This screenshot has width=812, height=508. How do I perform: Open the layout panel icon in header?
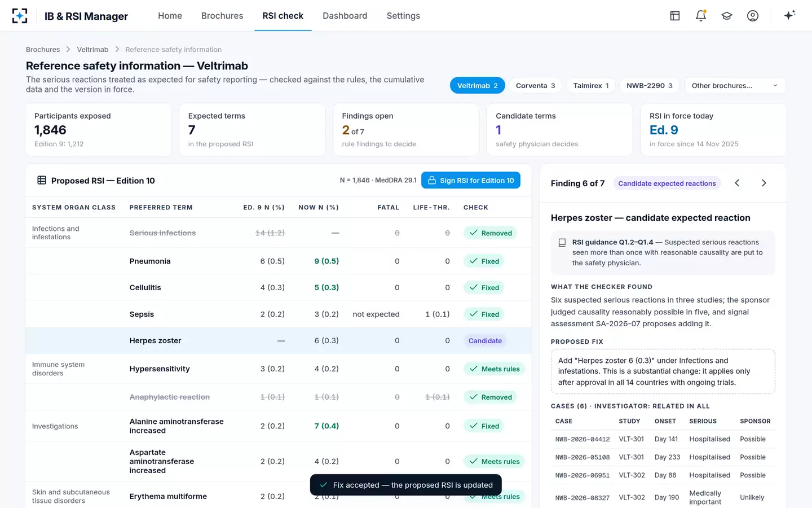[x=675, y=16]
